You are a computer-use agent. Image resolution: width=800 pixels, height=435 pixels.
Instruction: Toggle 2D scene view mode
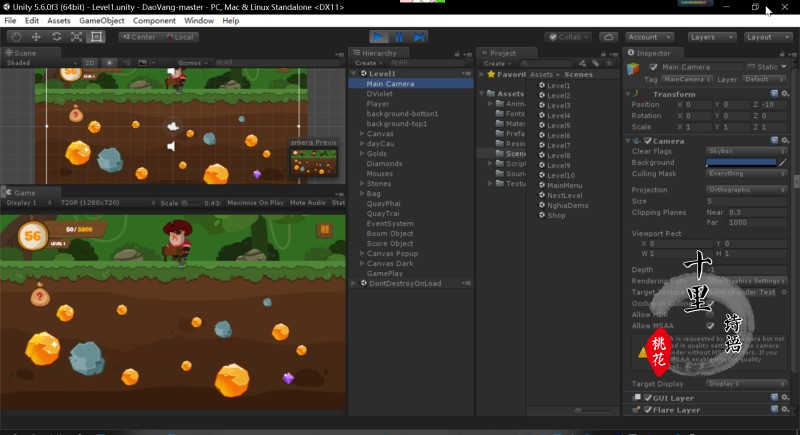pos(90,62)
